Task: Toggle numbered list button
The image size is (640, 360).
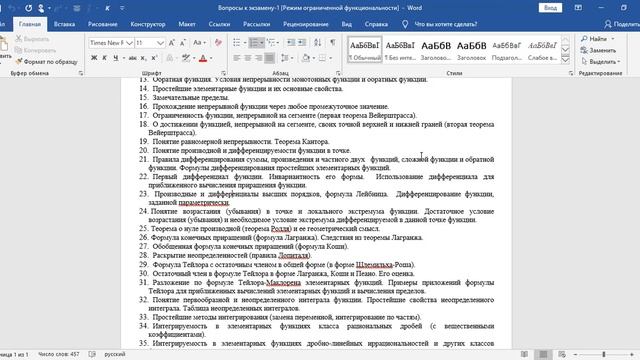Action: coord(254,42)
